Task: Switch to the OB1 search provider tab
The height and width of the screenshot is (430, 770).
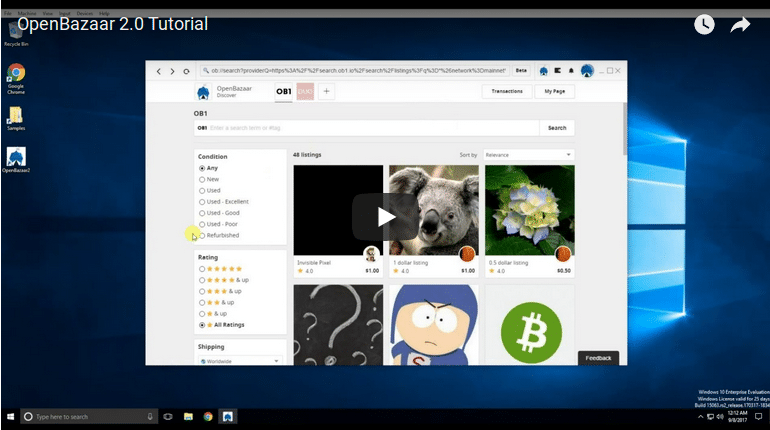Action: click(283, 92)
